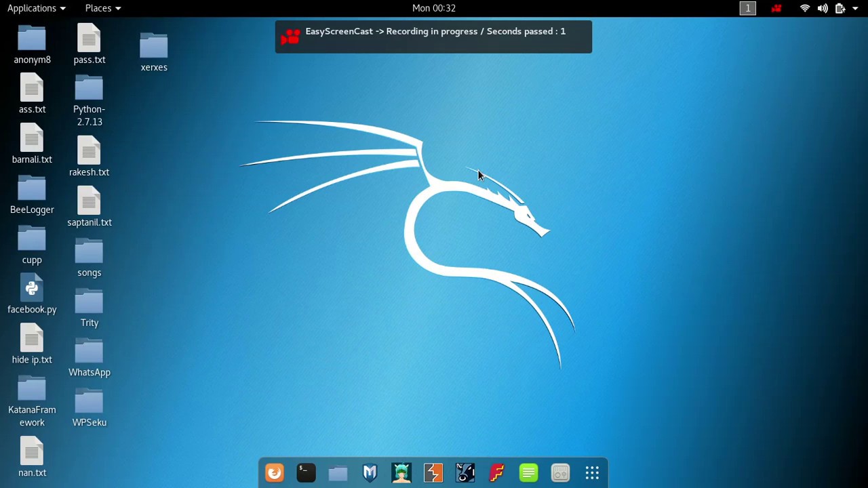Open the Wi-Fi status icon
Screen dimensions: 868x488
click(805, 8)
